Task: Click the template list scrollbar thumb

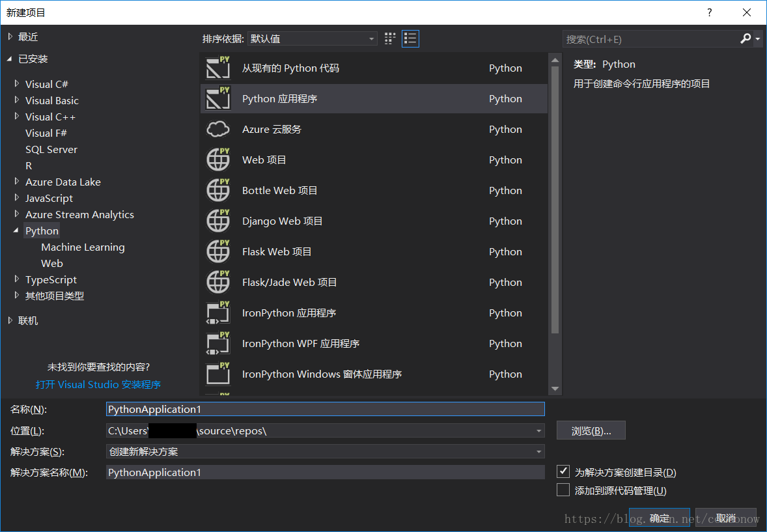Action: pyautogui.click(x=555, y=200)
